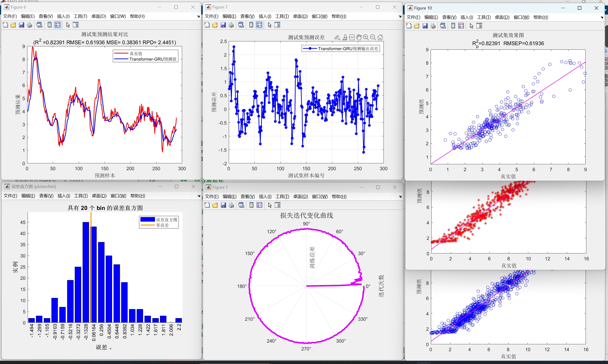Click Print Figure icon in Figure 7 toolbar
The width and height of the screenshot is (608, 364).
point(231,25)
